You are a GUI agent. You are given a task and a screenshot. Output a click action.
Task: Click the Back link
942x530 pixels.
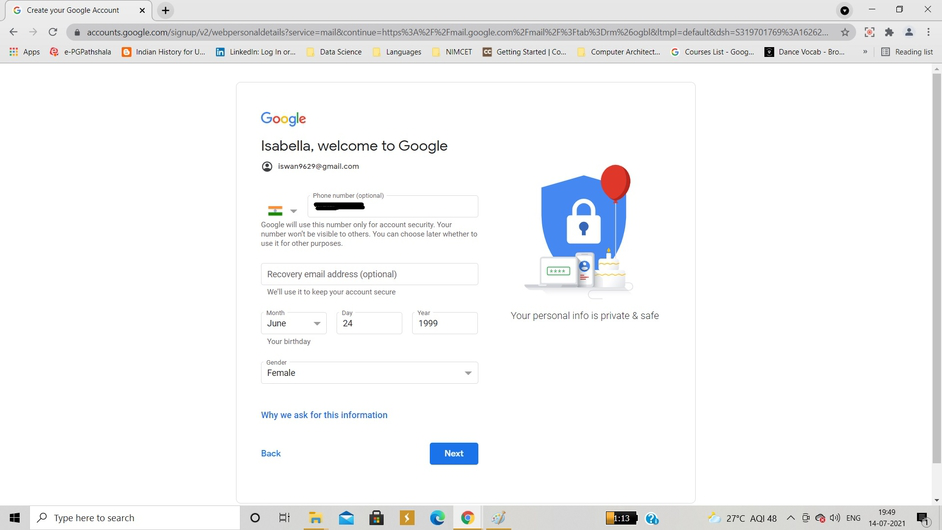click(x=271, y=453)
